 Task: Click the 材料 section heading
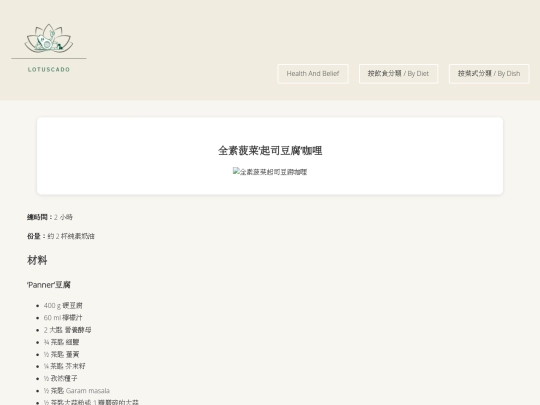point(37,260)
